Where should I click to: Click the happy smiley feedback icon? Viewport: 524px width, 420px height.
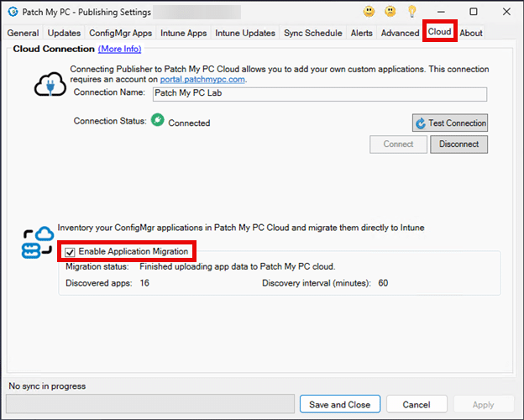(x=369, y=12)
